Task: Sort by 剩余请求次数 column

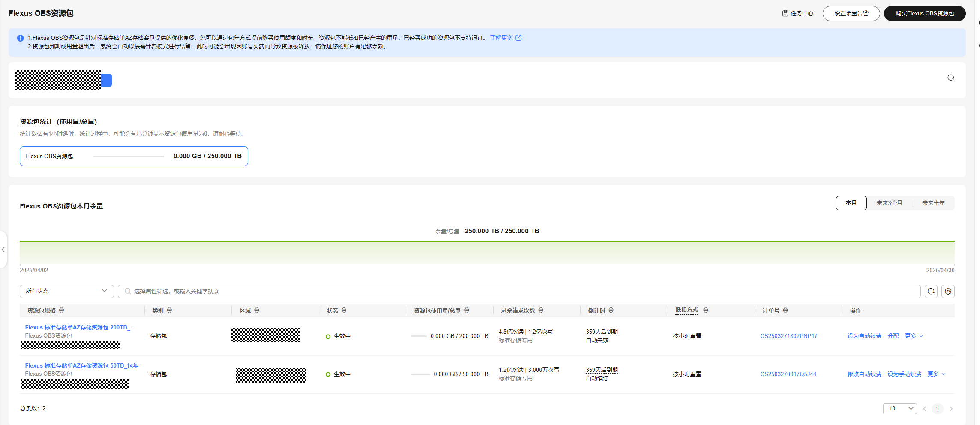Action: (541, 310)
